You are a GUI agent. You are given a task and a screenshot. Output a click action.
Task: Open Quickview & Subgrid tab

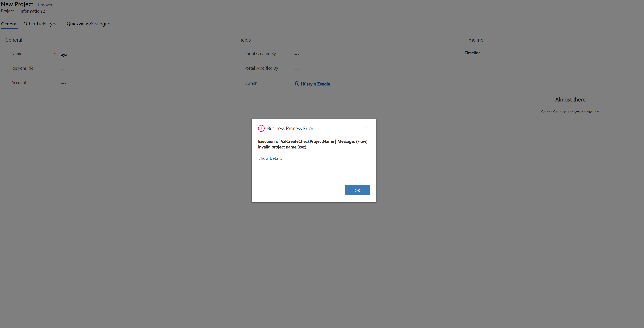[88, 24]
